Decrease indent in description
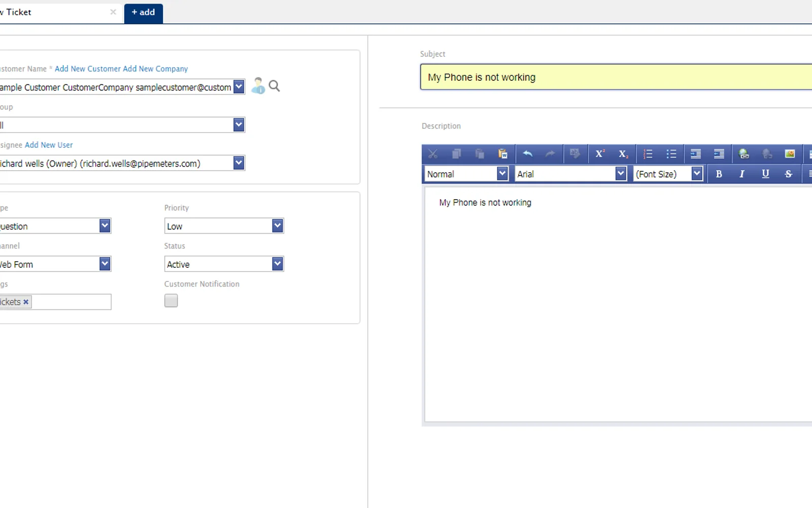The width and height of the screenshot is (812, 508). [x=719, y=154]
